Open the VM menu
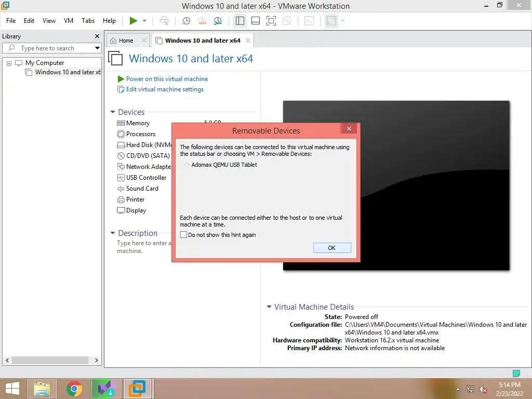Screen dimensions: 532x399 point(69,21)
